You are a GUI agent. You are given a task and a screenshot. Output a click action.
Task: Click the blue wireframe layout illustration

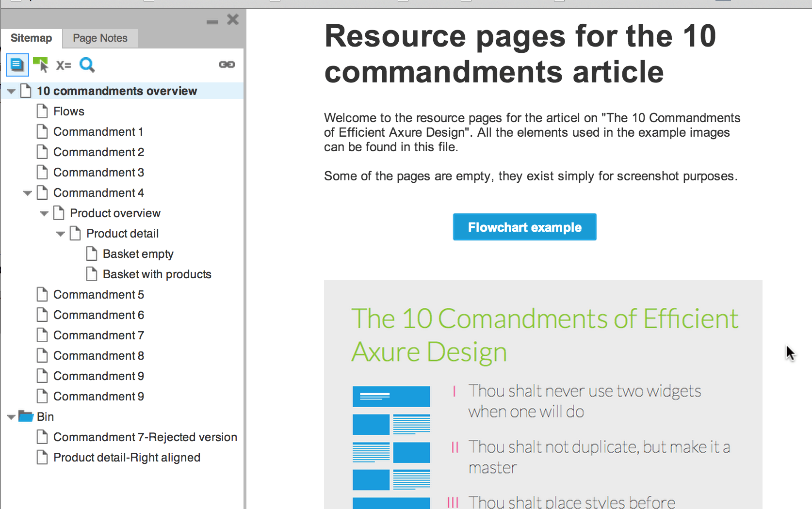click(x=391, y=447)
